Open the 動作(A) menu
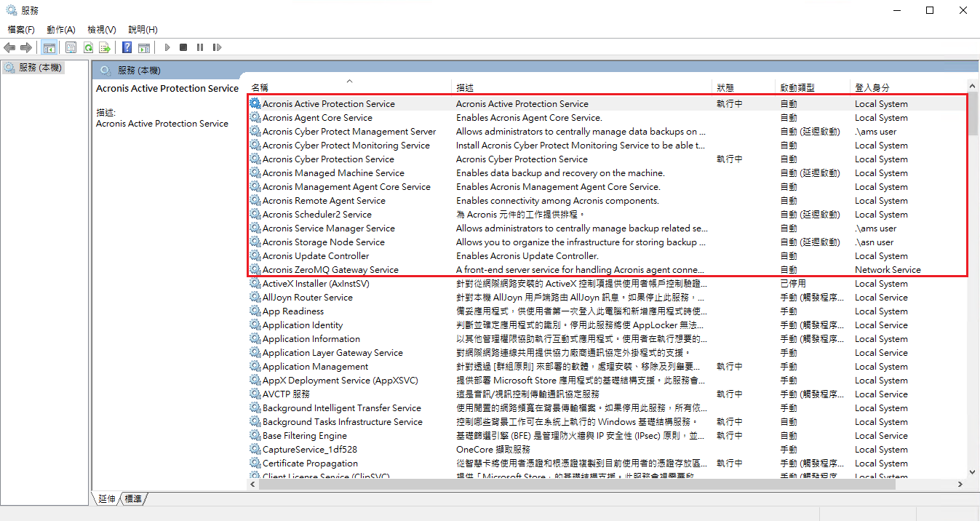 [61, 30]
